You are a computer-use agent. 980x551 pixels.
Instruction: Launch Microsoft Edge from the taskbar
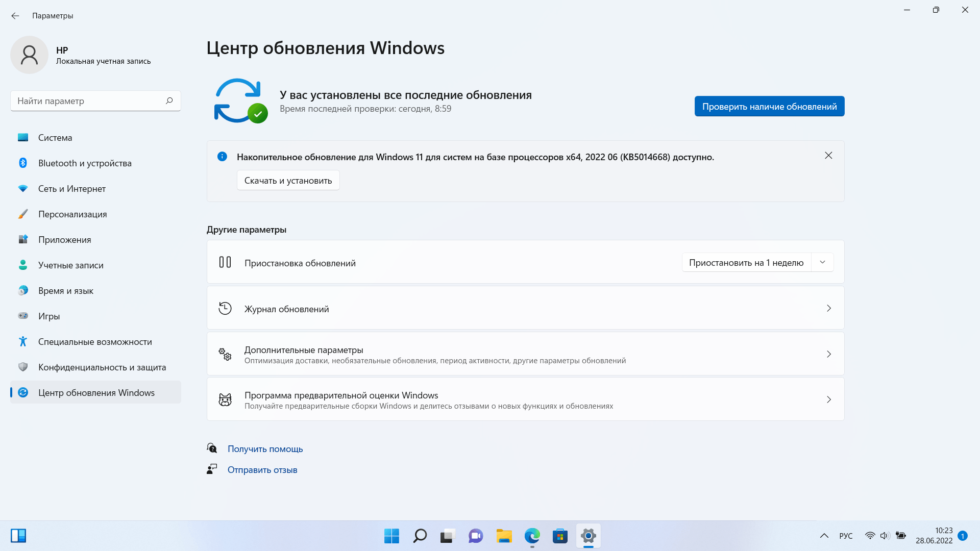tap(532, 536)
